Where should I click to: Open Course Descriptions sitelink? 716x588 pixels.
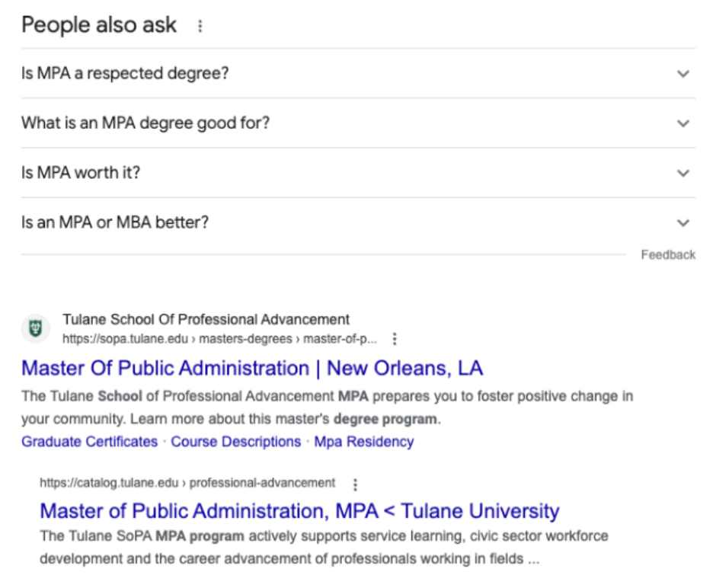point(236,442)
